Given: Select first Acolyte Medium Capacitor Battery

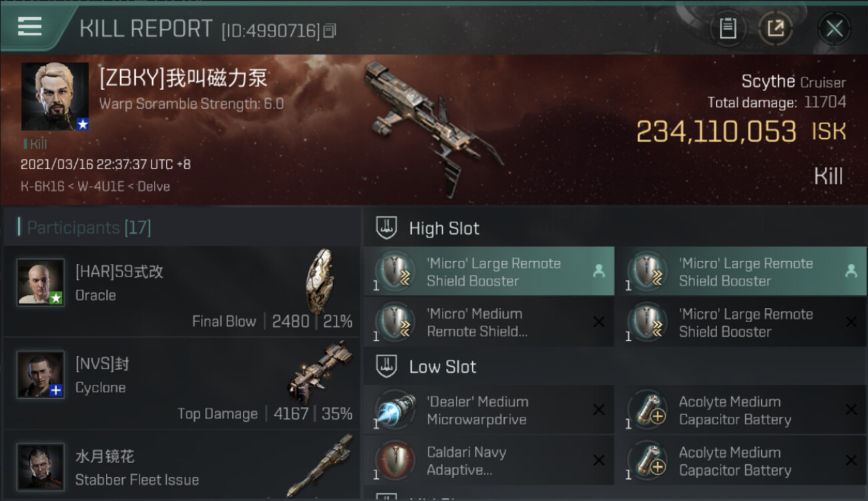Looking at the screenshot, I should point(741,409).
